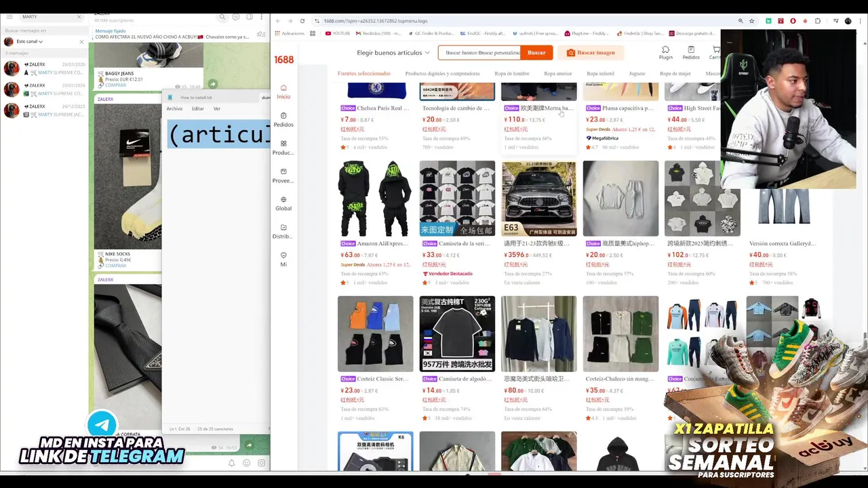The image size is (868, 488).
Task: Open the ZALERX search result dated 24/12/2025
Action: 44,110
